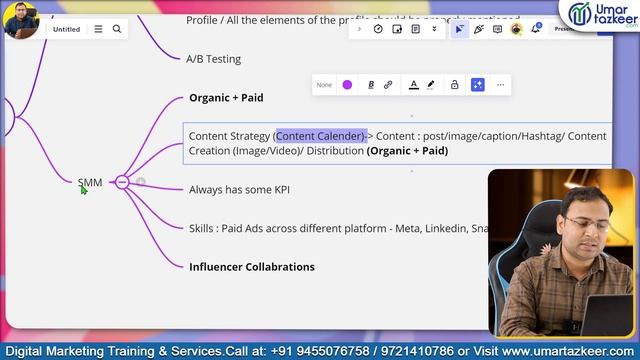Screen dimensions: 640x360
Task: Open board search magnifier icon
Action: [117, 29]
